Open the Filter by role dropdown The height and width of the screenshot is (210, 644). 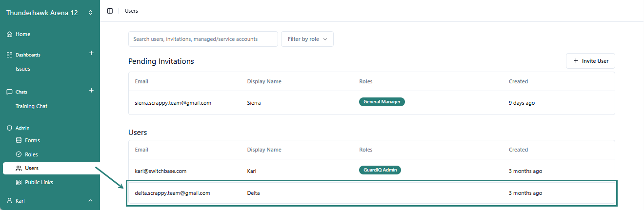307,39
